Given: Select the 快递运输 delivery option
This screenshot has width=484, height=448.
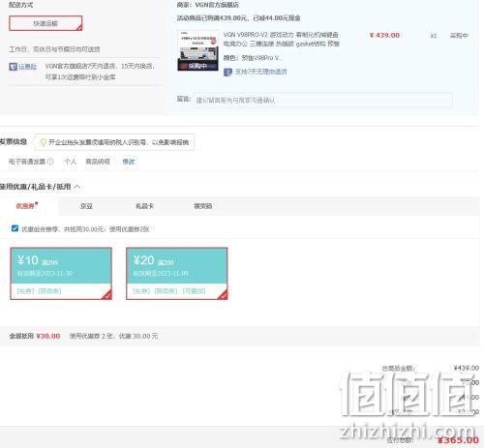Looking at the screenshot, I should (45, 23).
